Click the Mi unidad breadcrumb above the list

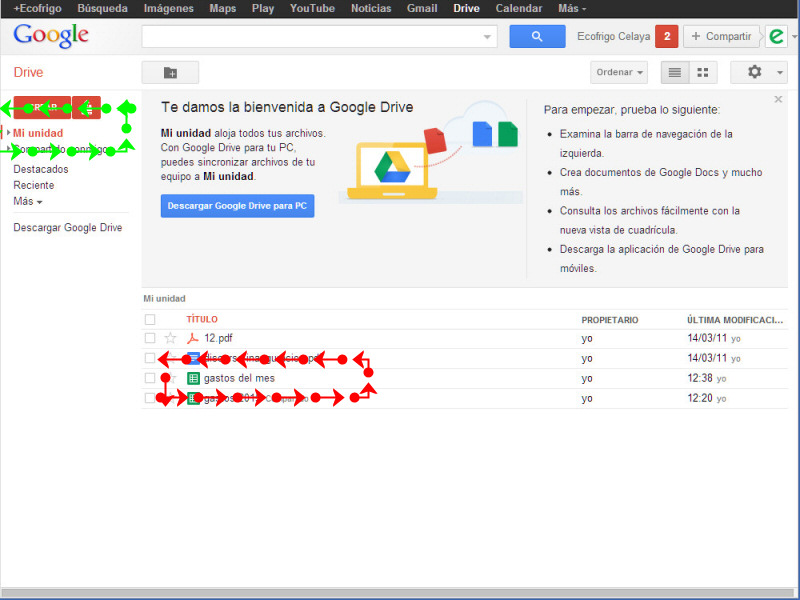[x=164, y=298]
